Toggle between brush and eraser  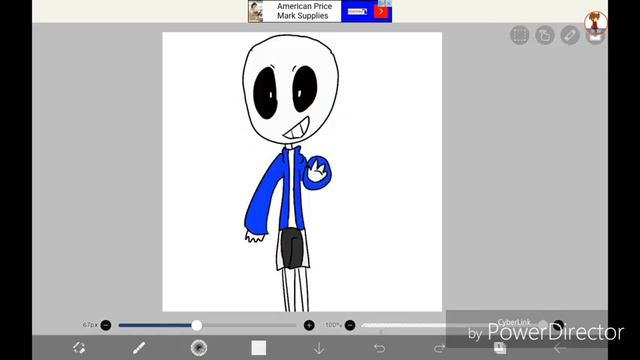(x=79, y=348)
